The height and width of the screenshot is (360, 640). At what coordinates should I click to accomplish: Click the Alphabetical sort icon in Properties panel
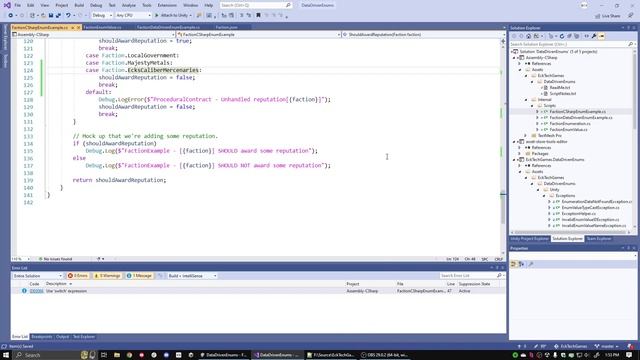521,264
